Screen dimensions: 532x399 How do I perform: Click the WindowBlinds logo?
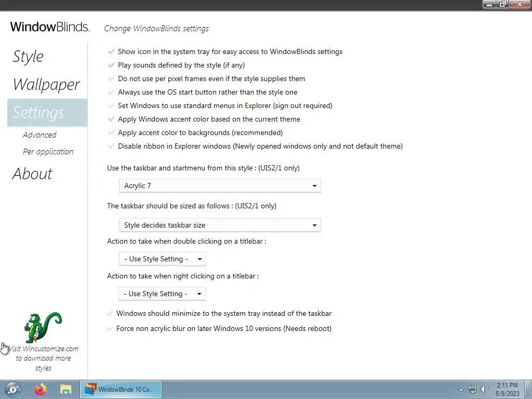point(50,27)
